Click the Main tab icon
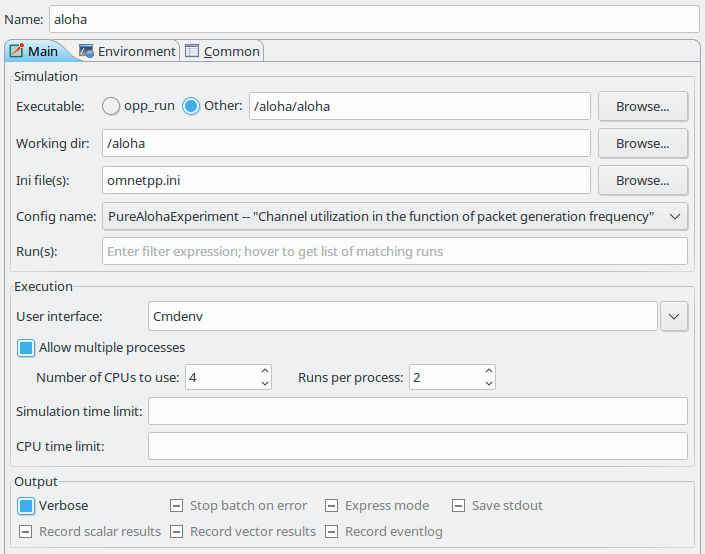705x554 pixels. click(x=17, y=50)
